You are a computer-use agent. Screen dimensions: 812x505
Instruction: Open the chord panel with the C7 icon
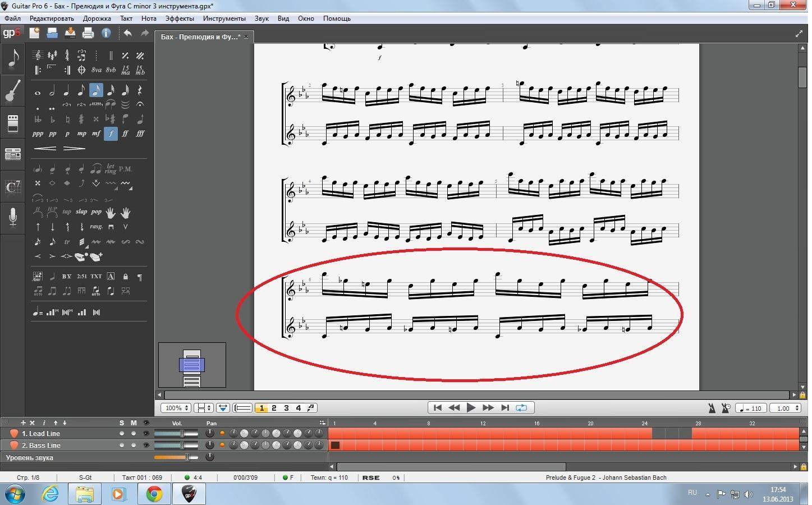(x=13, y=186)
